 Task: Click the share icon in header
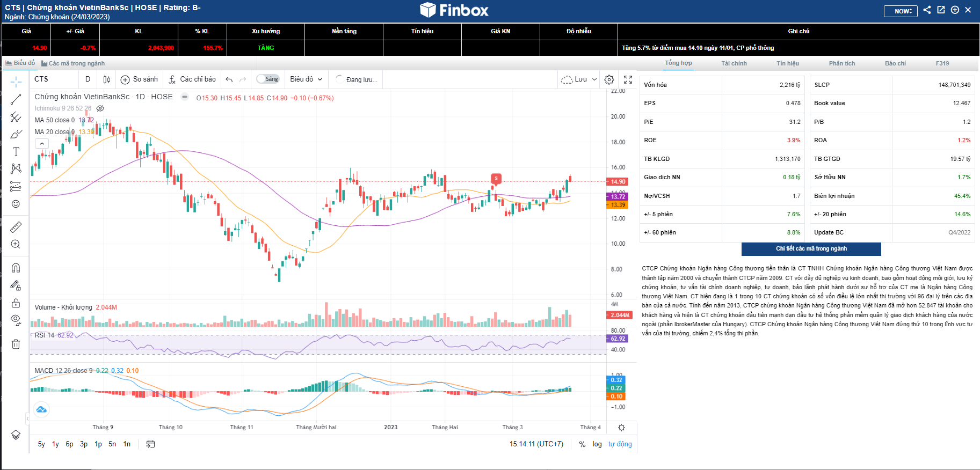[x=927, y=10]
